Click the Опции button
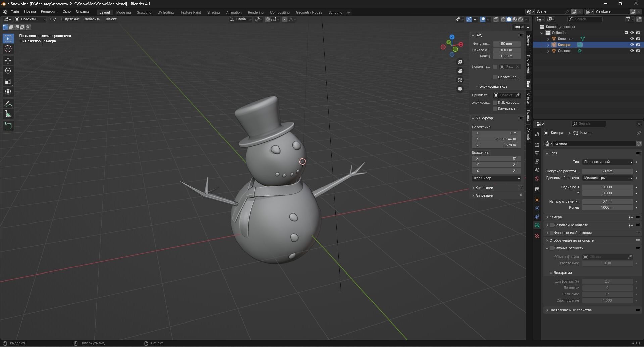 [521, 27]
